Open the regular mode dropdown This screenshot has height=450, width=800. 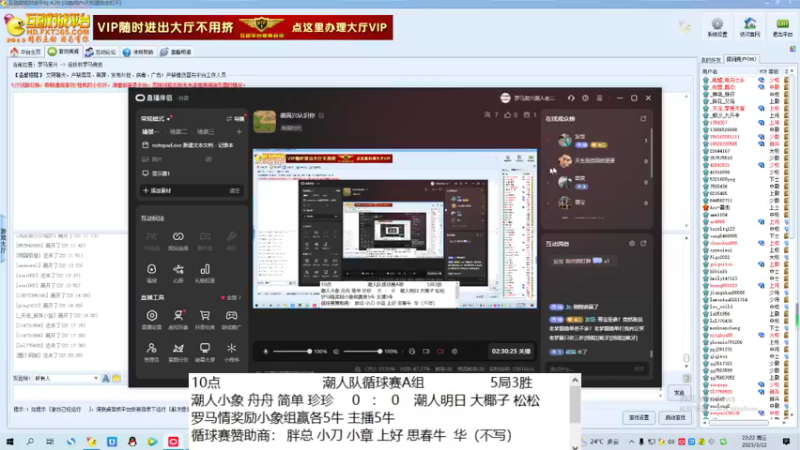[x=156, y=118]
